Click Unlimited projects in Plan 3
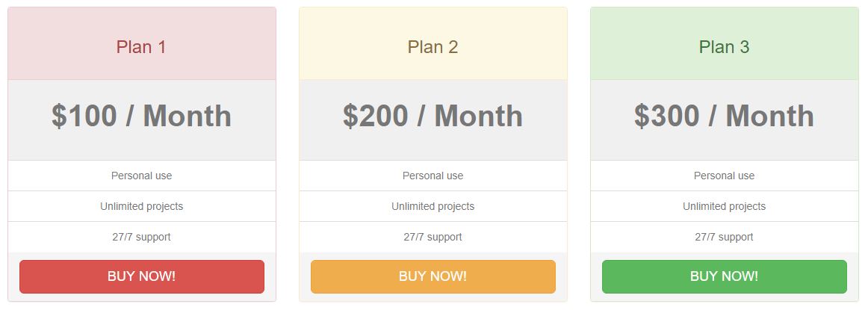 [x=724, y=206]
